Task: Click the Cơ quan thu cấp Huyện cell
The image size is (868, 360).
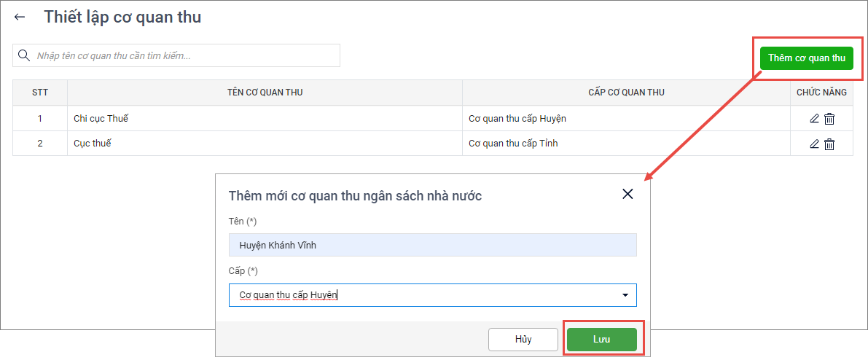Action: [x=517, y=119]
